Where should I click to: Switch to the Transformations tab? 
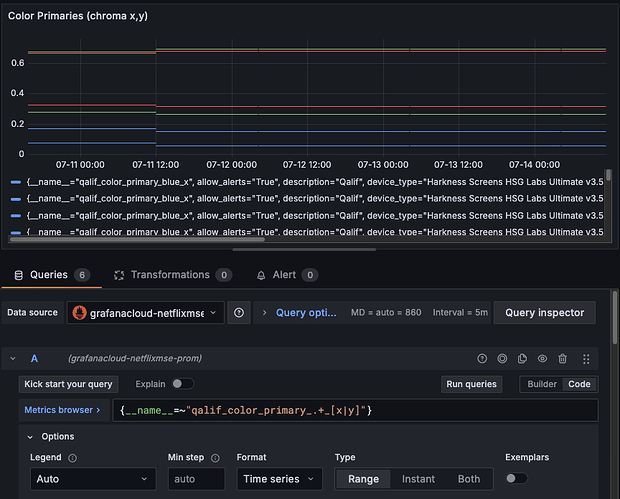pyautogui.click(x=173, y=275)
